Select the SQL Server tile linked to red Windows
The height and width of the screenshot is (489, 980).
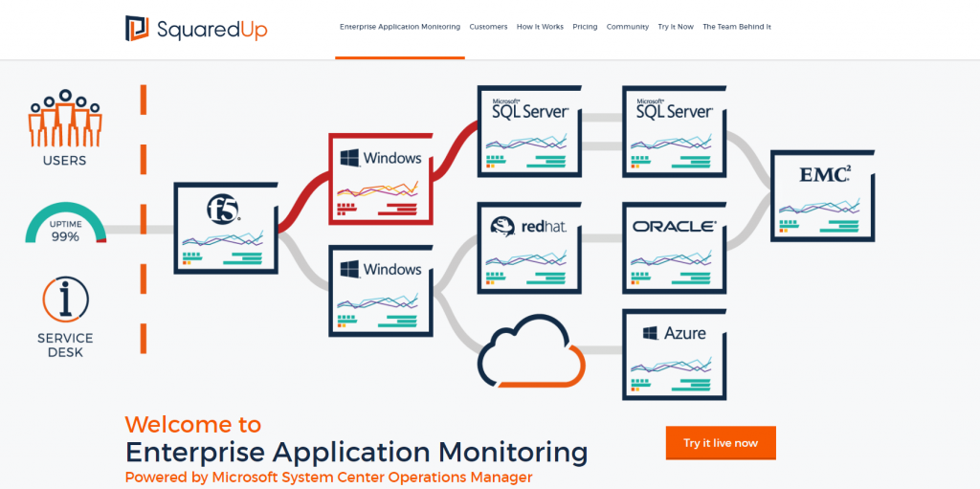[529, 131]
